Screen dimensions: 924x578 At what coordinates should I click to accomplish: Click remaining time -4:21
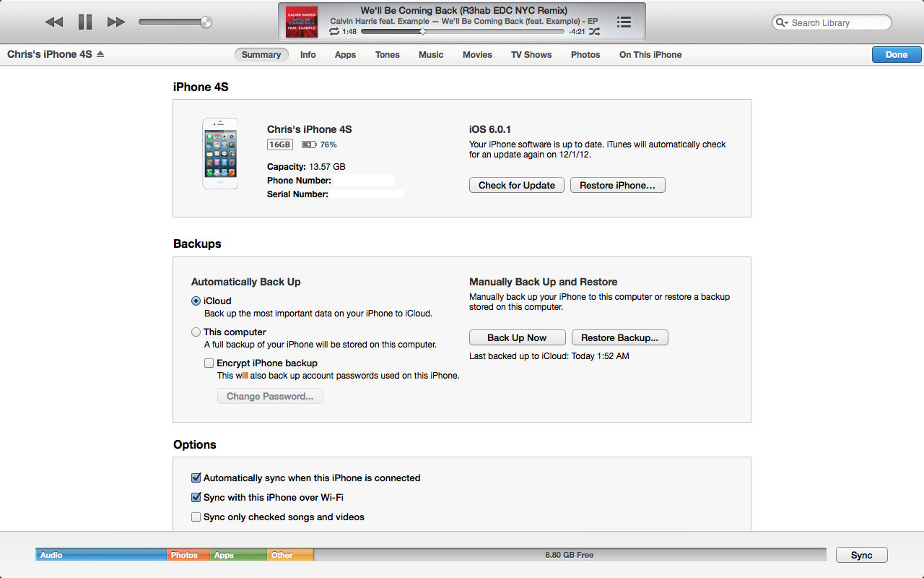tap(577, 32)
